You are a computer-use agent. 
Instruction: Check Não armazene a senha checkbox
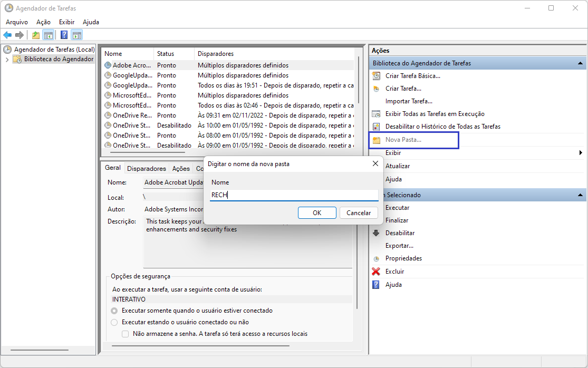pos(126,334)
